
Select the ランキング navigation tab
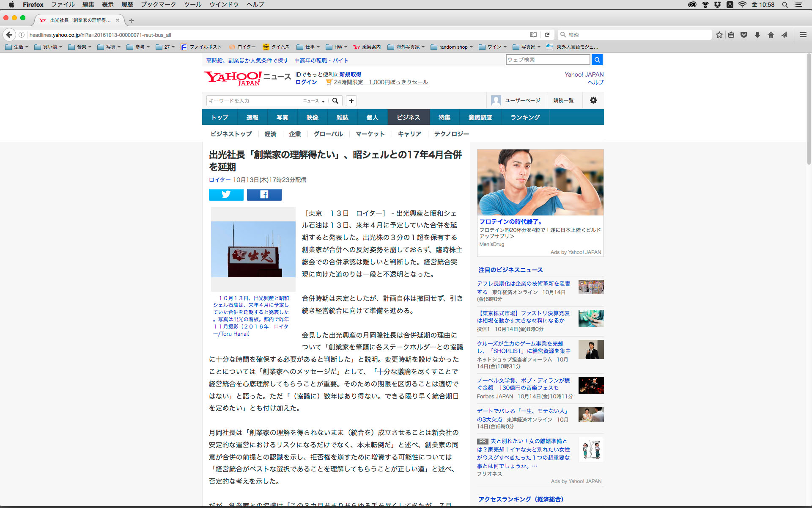[525, 117]
